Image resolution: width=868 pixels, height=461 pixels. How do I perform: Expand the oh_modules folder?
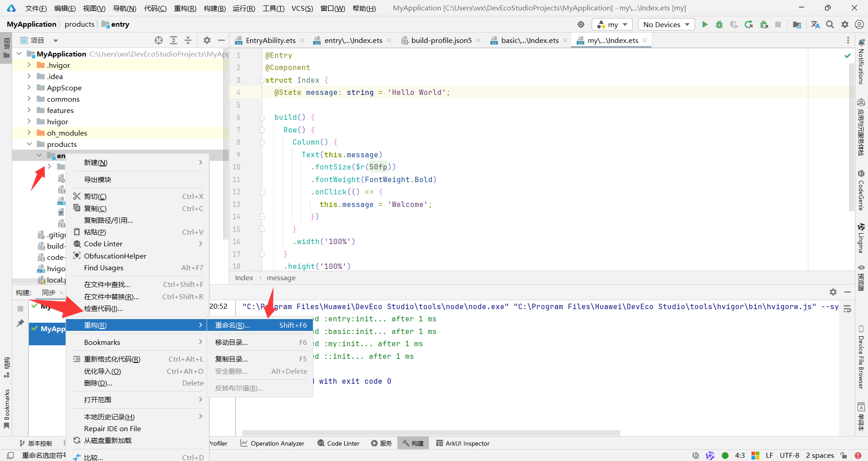(x=29, y=132)
